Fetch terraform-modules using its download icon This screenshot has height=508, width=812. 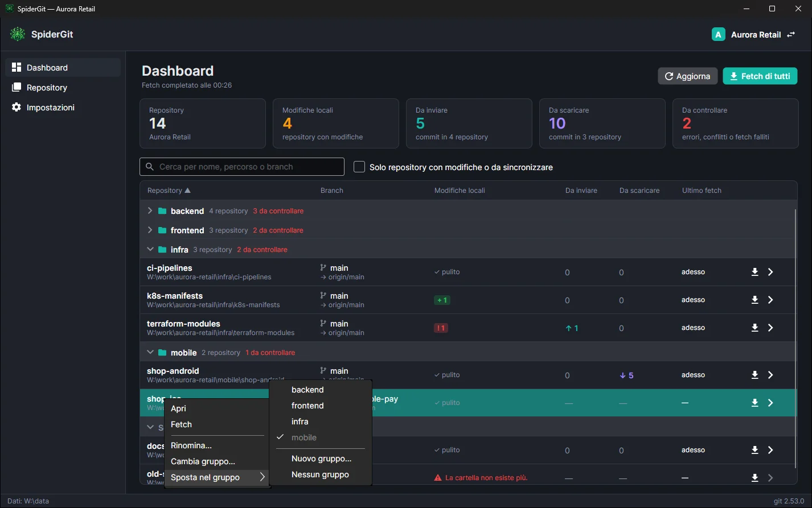point(754,328)
